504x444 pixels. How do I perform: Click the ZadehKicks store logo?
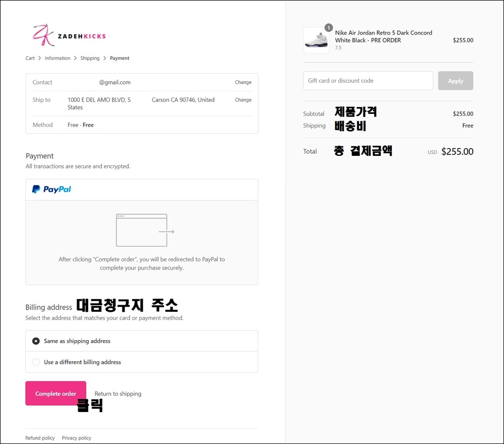69,35
